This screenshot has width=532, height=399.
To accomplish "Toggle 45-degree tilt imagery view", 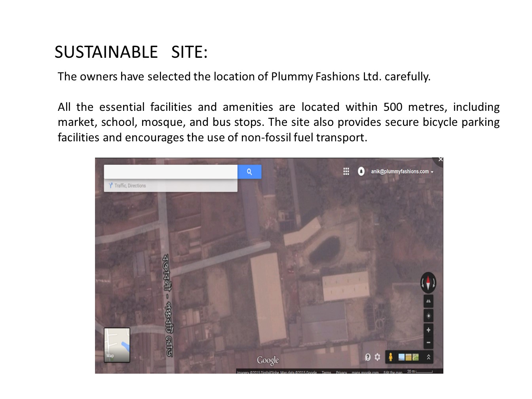I will click(429, 301).
